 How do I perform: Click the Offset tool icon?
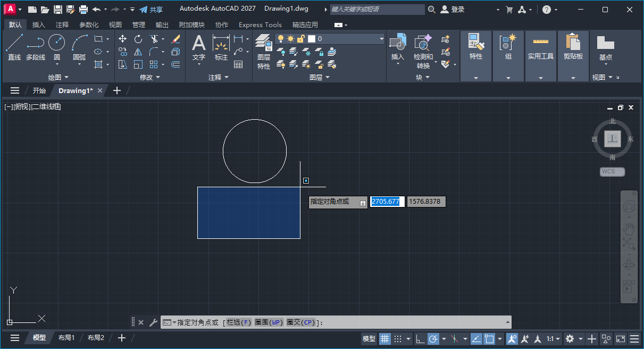pos(176,64)
